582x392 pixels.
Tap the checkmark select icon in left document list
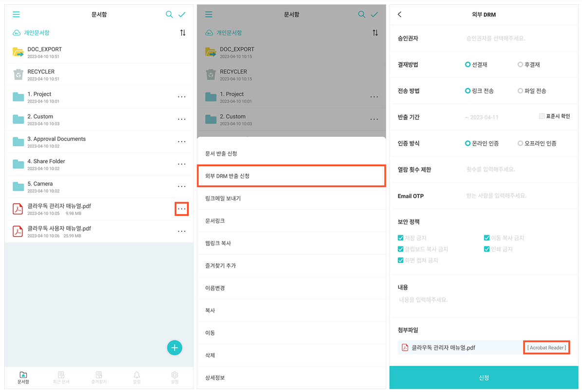tap(182, 15)
